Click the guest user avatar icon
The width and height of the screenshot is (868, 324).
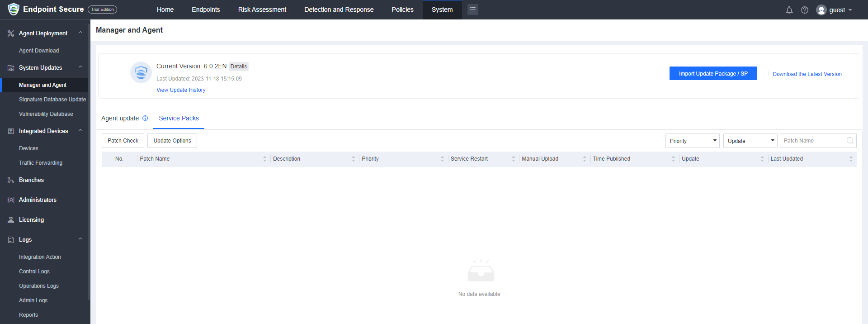[821, 10]
